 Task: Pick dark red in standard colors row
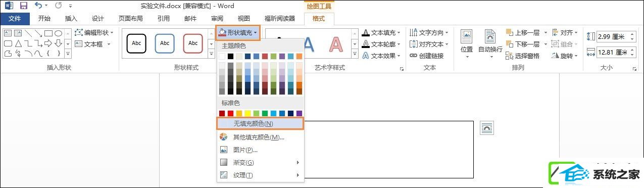222,113
